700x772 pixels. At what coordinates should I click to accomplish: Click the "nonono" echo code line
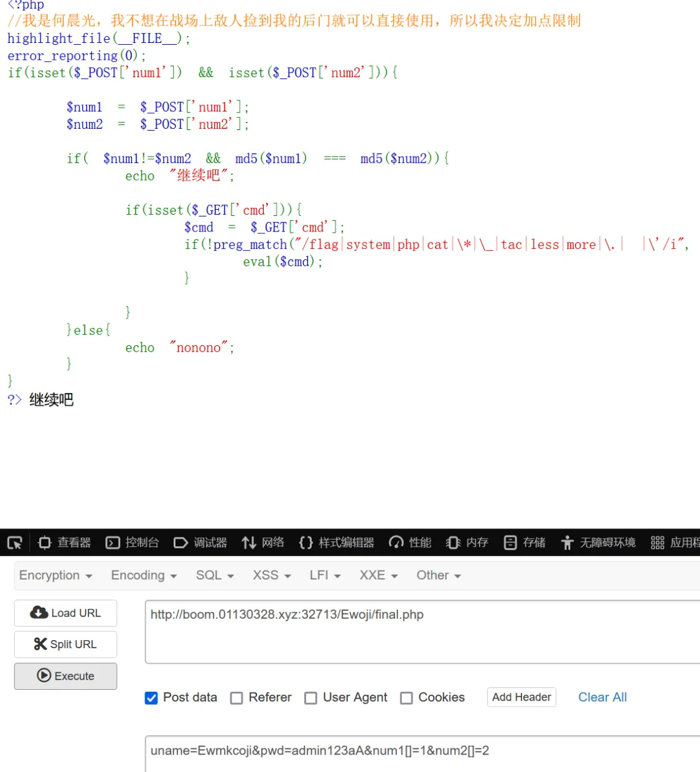pyautogui.click(x=180, y=348)
